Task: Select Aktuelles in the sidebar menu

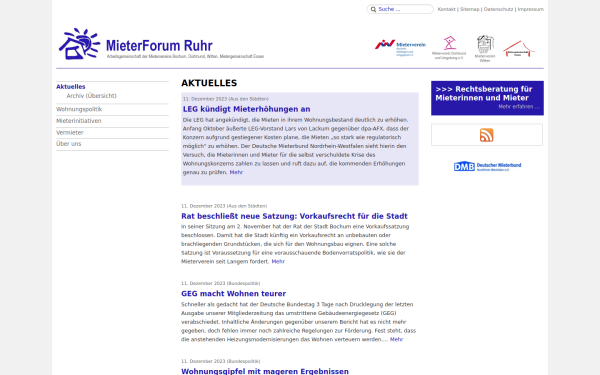Action: pyautogui.click(x=71, y=87)
